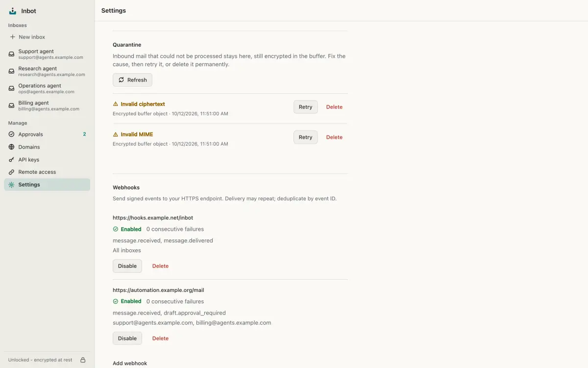Click the Enabled status text for automation.example.org webhook
The height and width of the screenshot is (368, 588).
point(131,301)
